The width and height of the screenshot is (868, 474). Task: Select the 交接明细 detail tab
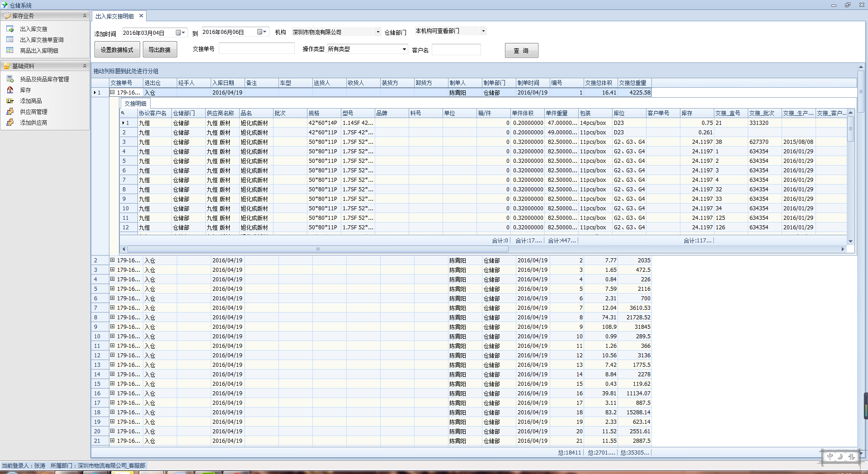135,104
